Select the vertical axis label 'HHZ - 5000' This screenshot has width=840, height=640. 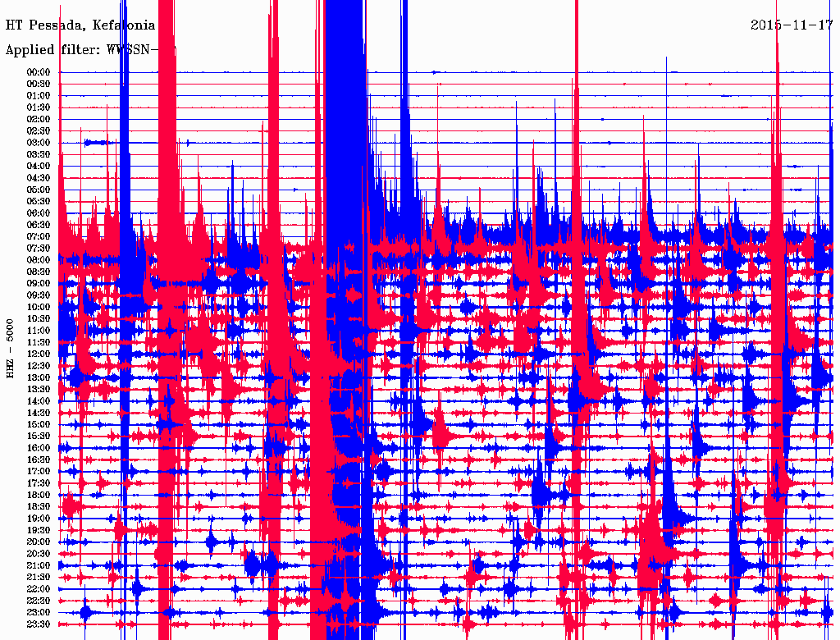(10, 349)
